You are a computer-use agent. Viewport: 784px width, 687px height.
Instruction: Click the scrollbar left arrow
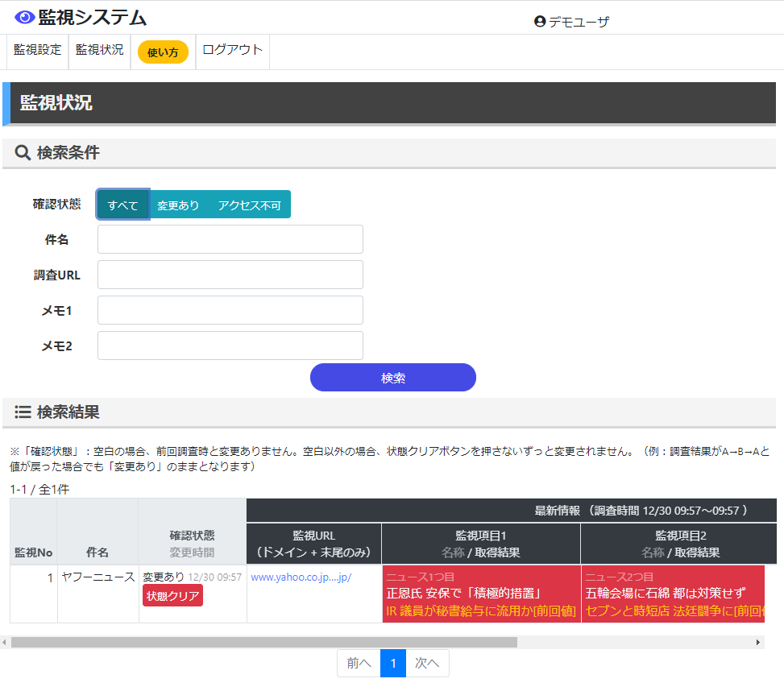[x=4, y=642]
